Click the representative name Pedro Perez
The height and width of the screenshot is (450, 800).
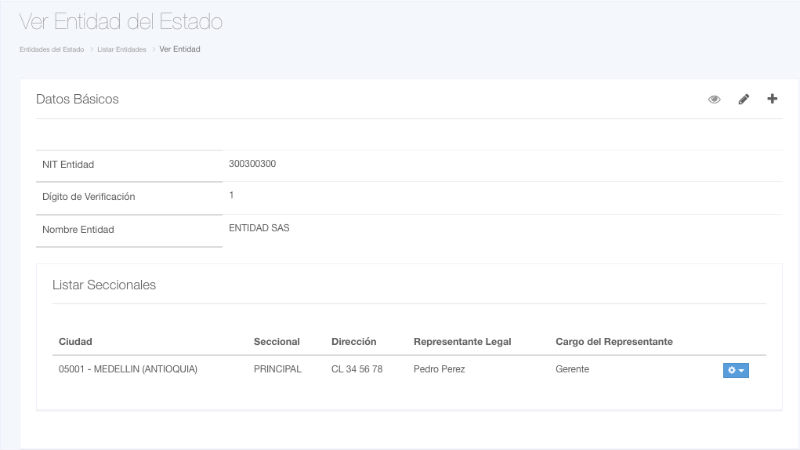(x=439, y=369)
